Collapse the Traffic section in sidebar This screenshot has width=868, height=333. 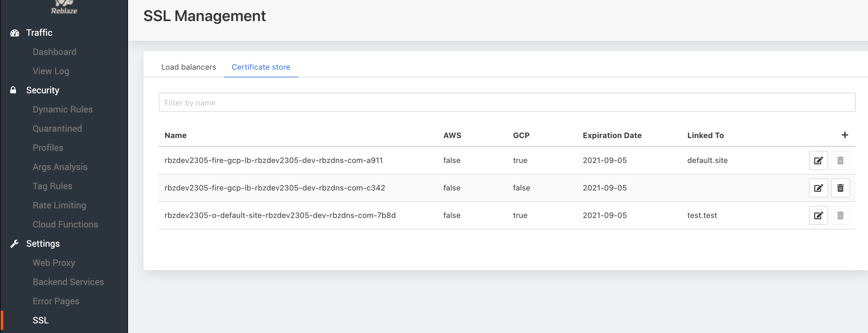point(39,33)
